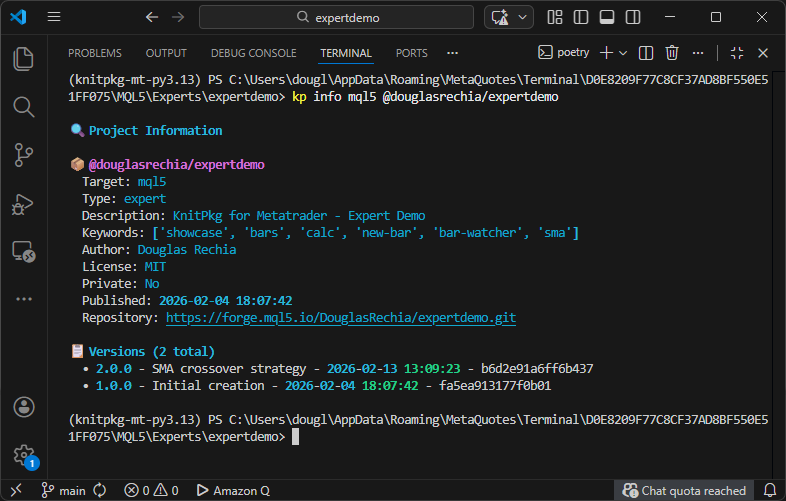Expand the new terminal launch profile dropdown
The height and width of the screenshot is (501, 786).
click(x=623, y=53)
